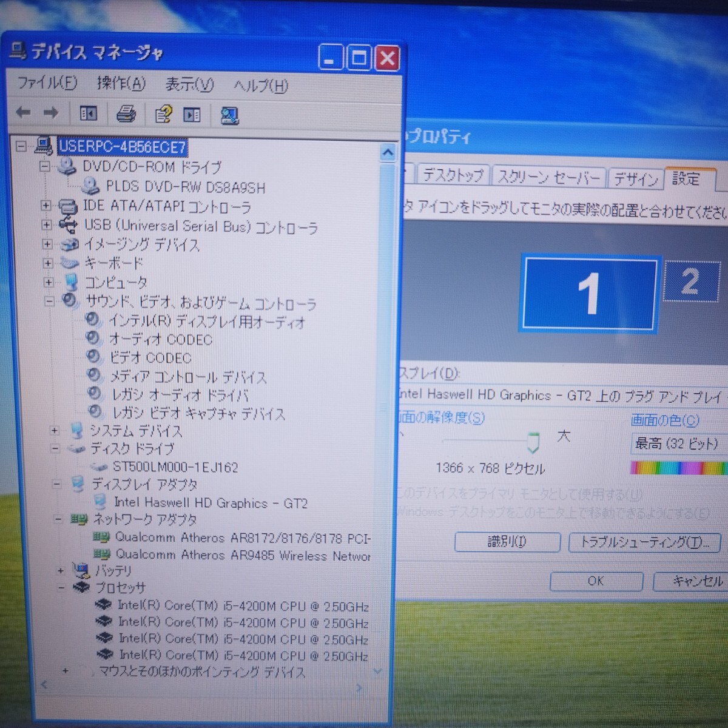Click the screen resolution slider thumb
Viewport: 728px width, 728px height.
tap(533, 443)
